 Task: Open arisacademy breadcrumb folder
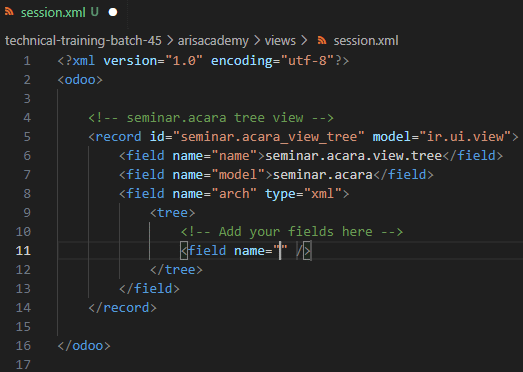pyautogui.click(x=213, y=41)
